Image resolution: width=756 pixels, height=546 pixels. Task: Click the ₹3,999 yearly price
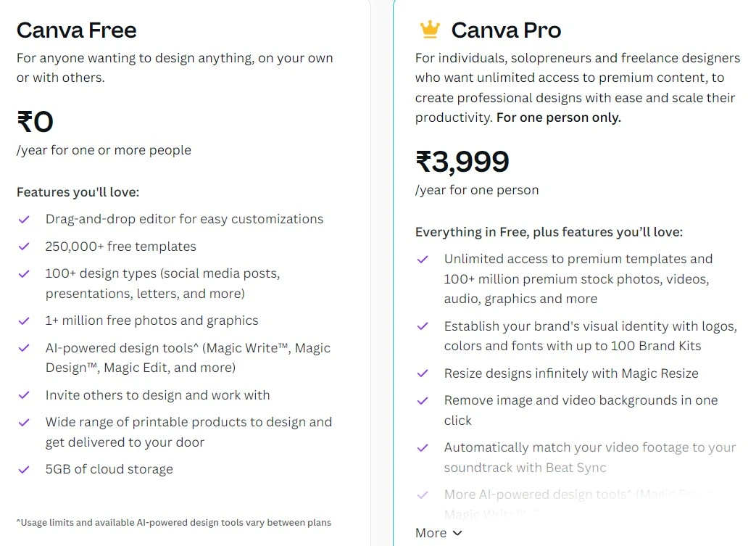pyautogui.click(x=462, y=161)
